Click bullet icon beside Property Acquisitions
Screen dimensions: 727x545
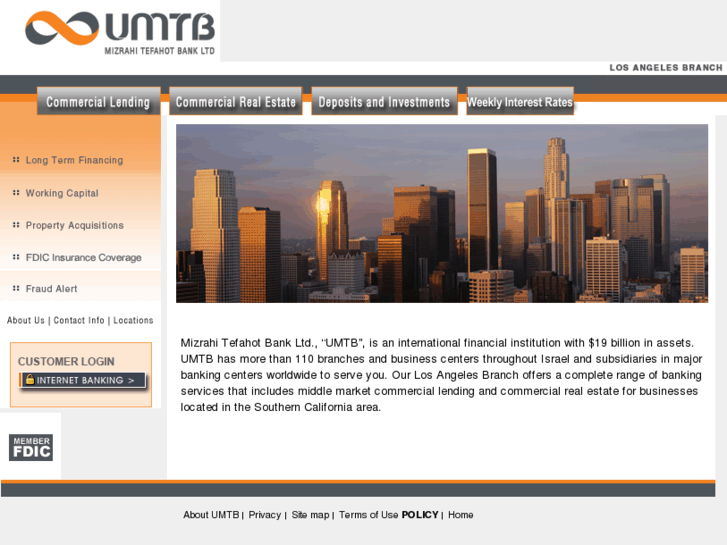click(16, 225)
